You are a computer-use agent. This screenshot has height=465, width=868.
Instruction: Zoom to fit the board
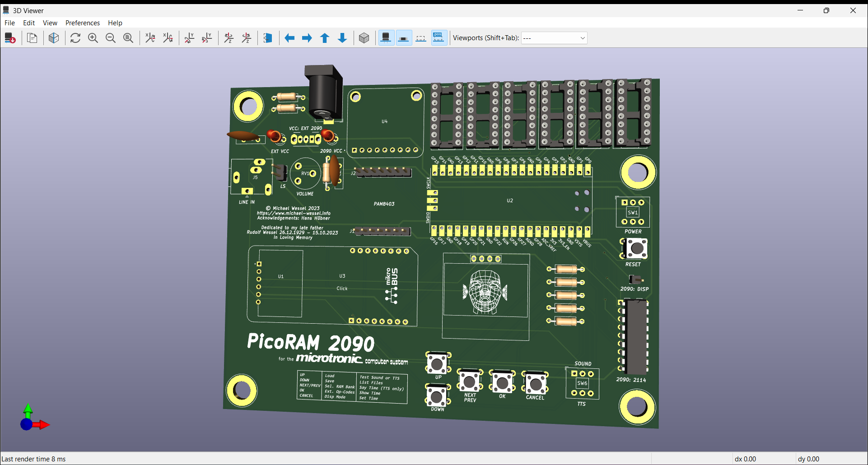point(128,38)
